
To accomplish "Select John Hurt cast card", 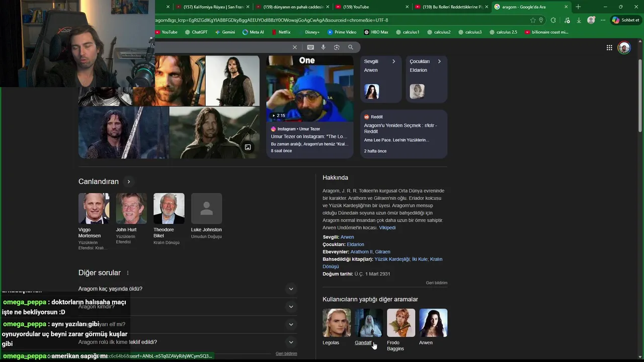I will tap(131, 219).
